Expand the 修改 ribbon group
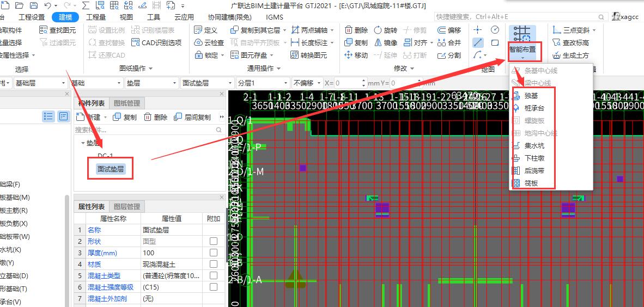This screenshot has width=644, height=307. click(404, 68)
